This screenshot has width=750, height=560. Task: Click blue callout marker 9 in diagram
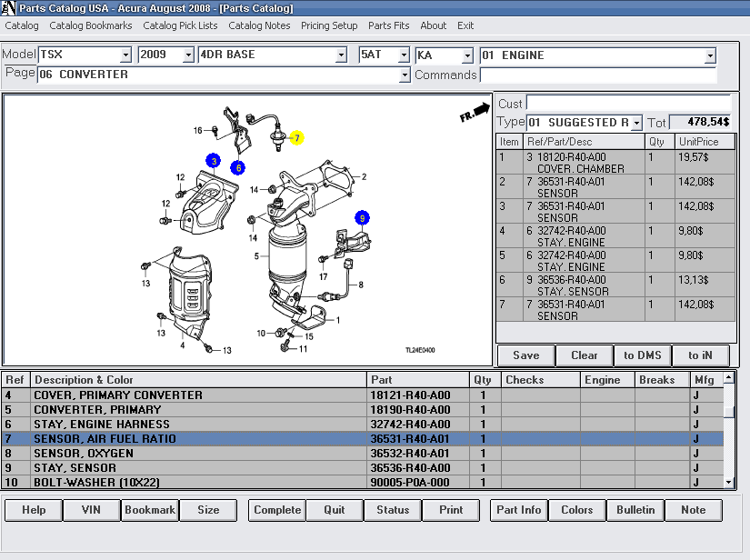(362, 218)
